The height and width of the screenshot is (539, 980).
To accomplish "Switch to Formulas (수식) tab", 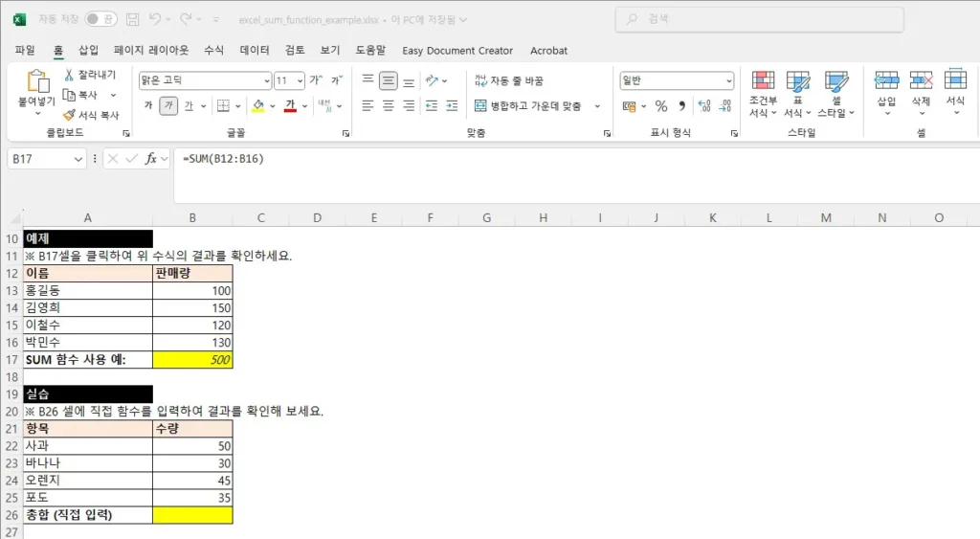I will [x=213, y=50].
